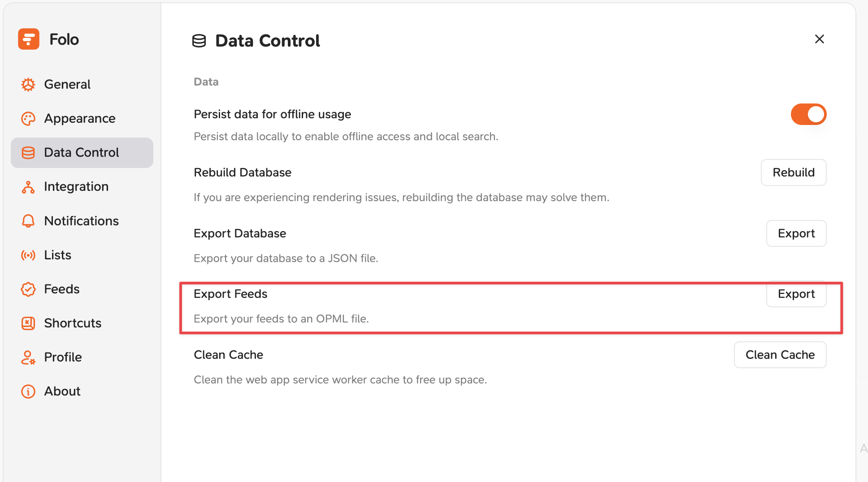Screen dimensions: 868x482
Task: Open the Shortcuts keyboard icon
Action: (x=28, y=323)
